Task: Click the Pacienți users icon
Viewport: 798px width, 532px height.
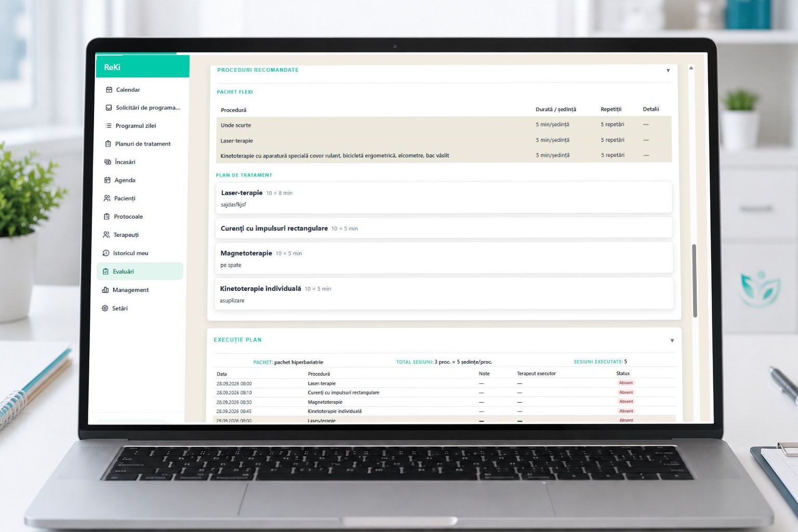Action: pyautogui.click(x=107, y=198)
